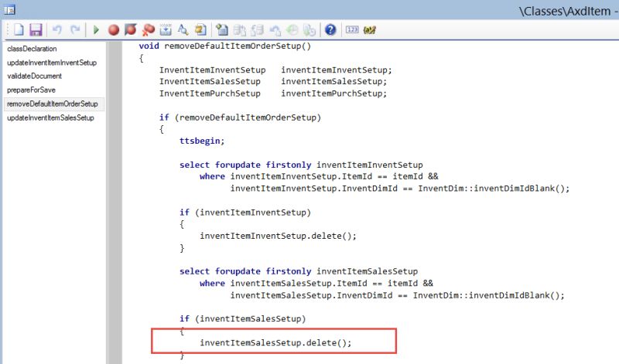Click the inventItemSalesSetup.delete(); line
This screenshot has width=619, height=364.
[275, 342]
